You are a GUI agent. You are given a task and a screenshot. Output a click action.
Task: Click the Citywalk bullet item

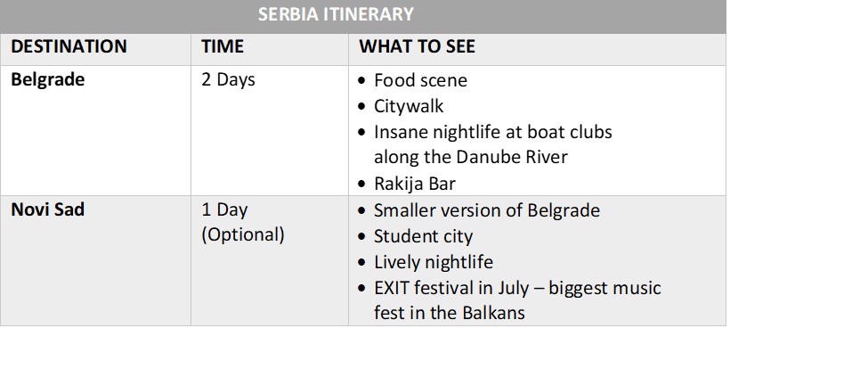tap(409, 106)
